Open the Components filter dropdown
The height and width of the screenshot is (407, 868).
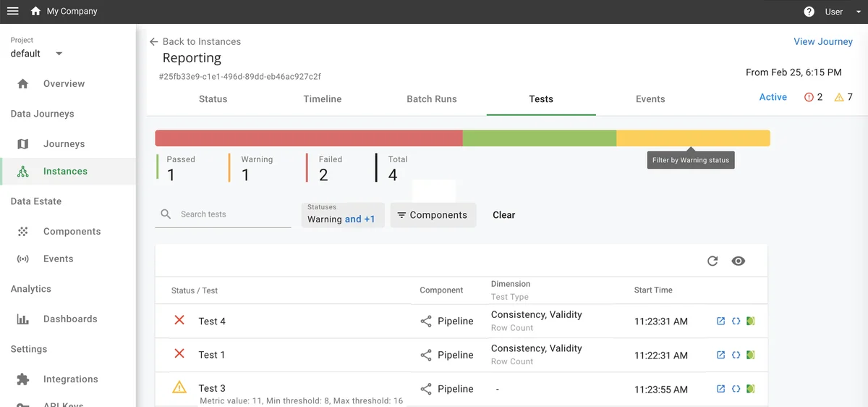pyautogui.click(x=433, y=215)
